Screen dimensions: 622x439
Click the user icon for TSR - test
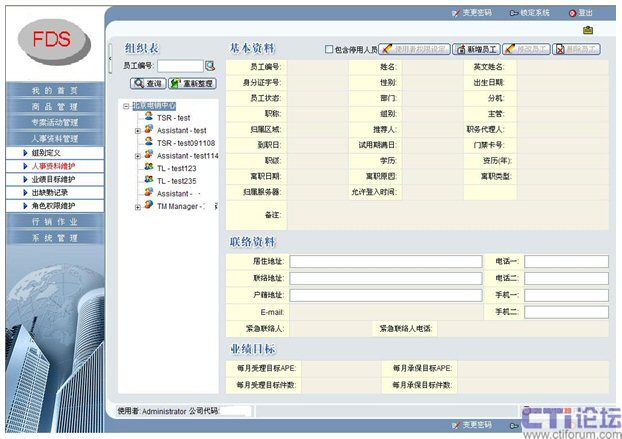pos(148,117)
